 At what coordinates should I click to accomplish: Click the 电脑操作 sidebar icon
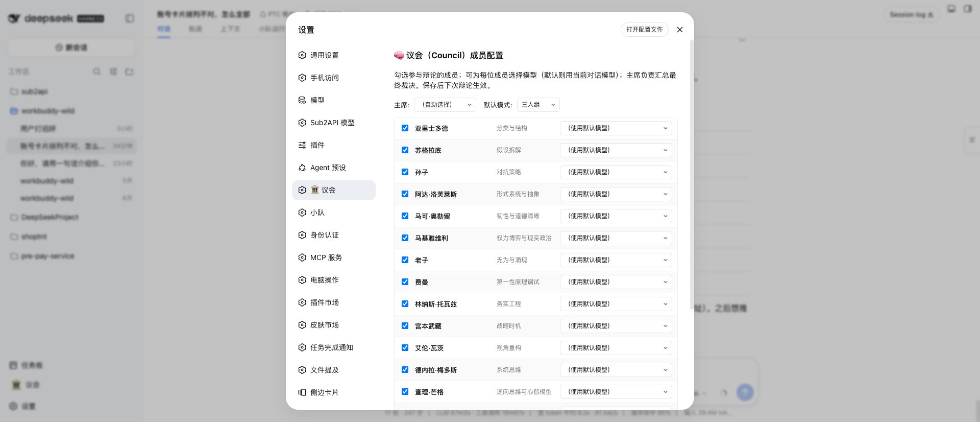click(x=302, y=280)
